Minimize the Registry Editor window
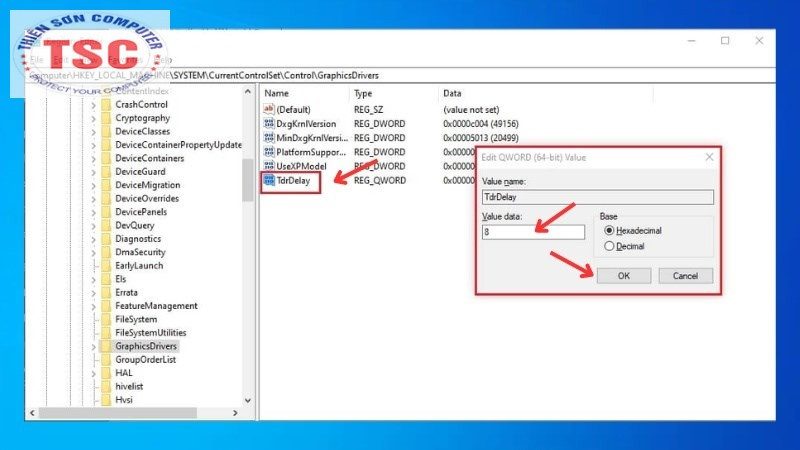Image resolution: width=800 pixels, height=450 pixels. point(691,41)
